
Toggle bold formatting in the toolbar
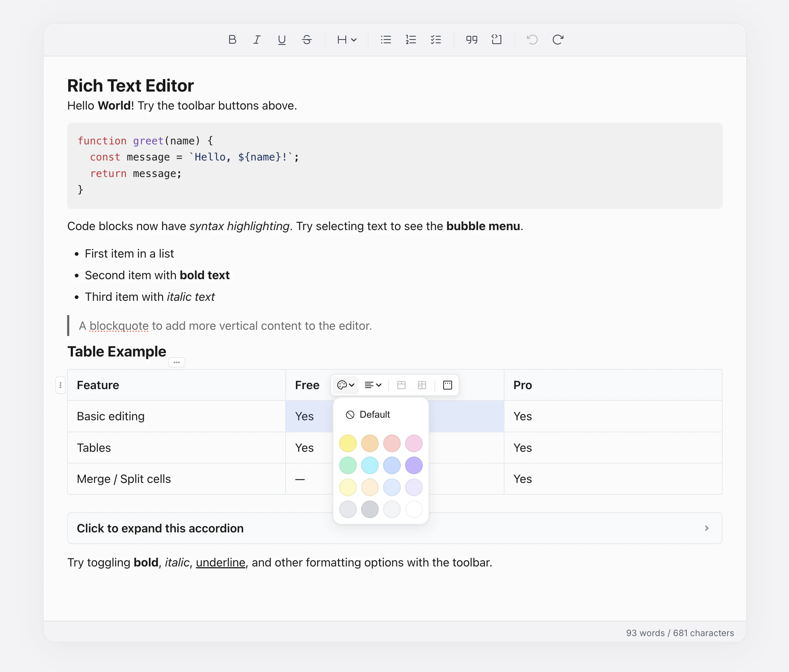[x=232, y=40]
